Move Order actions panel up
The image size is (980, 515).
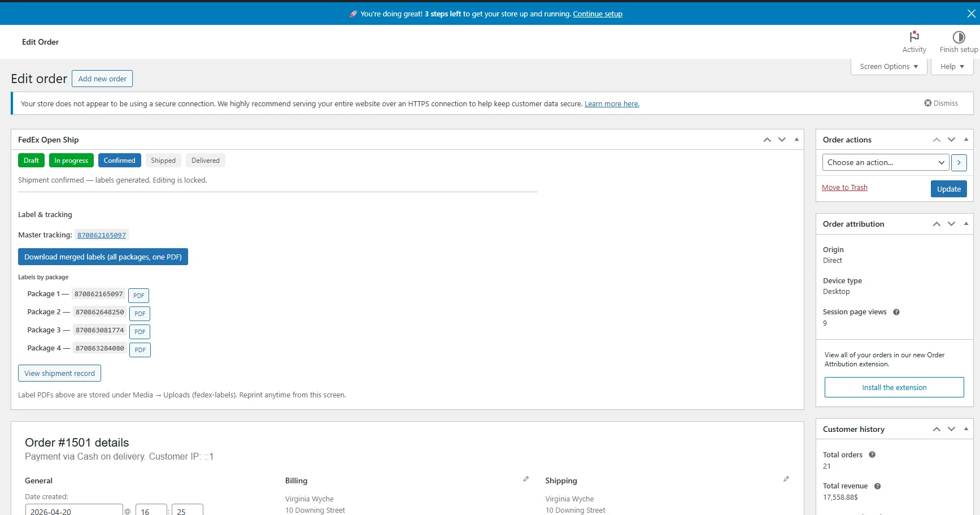[x=937, y=140]
